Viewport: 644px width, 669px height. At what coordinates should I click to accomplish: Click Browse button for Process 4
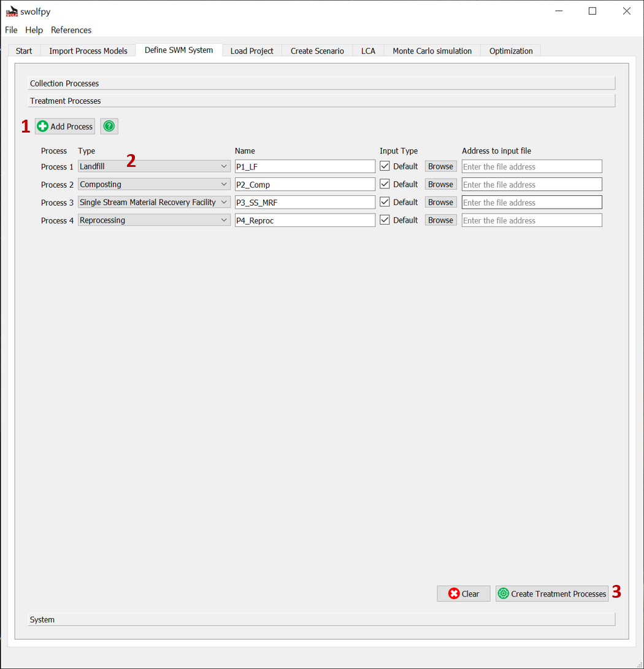(x=440, y=220)
